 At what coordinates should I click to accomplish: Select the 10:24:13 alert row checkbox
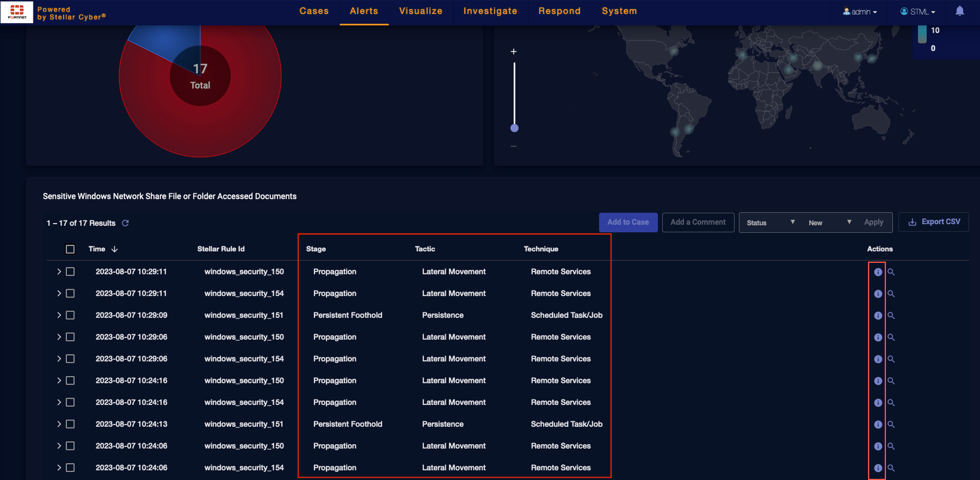(x=70, y=424)
